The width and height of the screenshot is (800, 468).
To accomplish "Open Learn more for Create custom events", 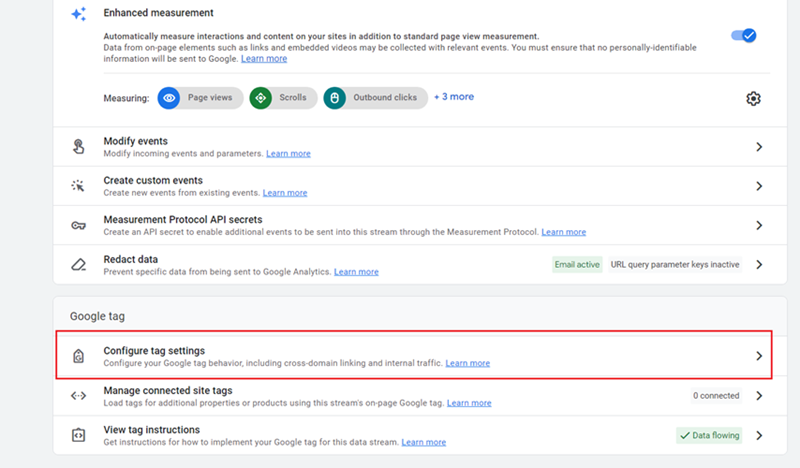I will (285, 193).
